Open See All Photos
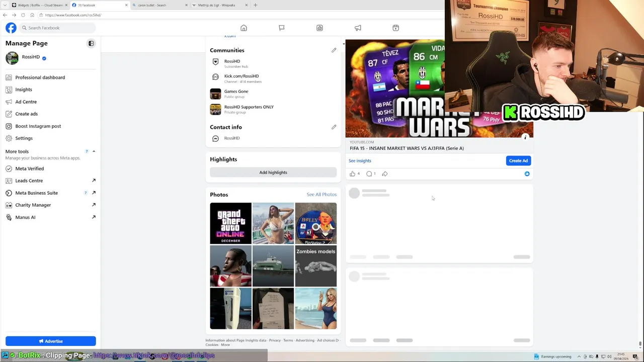This screenshot has width=644, height=362. (321, 195)
